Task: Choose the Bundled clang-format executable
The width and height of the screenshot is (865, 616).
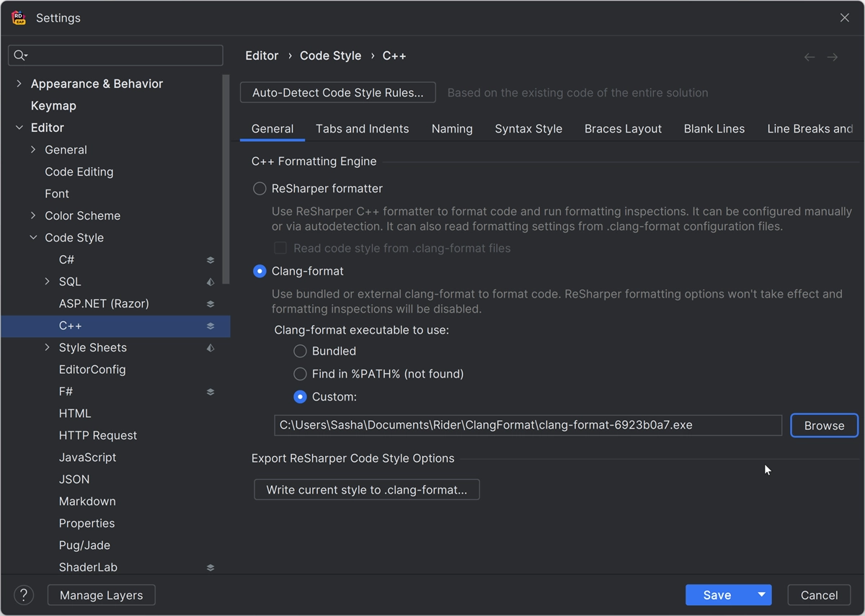Action: coord(300,352)
